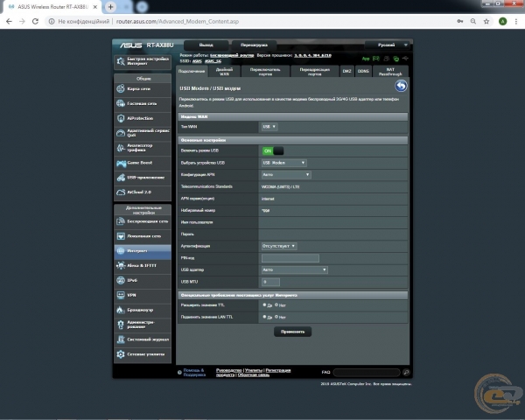
Task: Open the APN configuration dropdown
Action: [x=286, y=174]
